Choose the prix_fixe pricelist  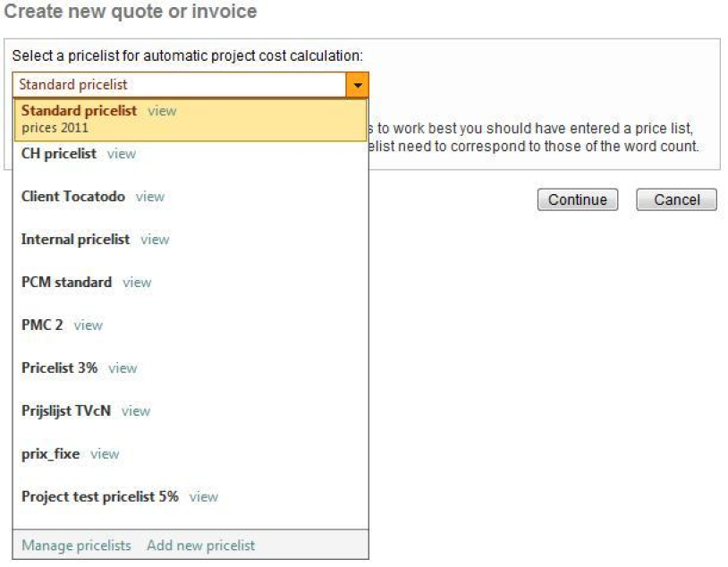coord(50,454)
